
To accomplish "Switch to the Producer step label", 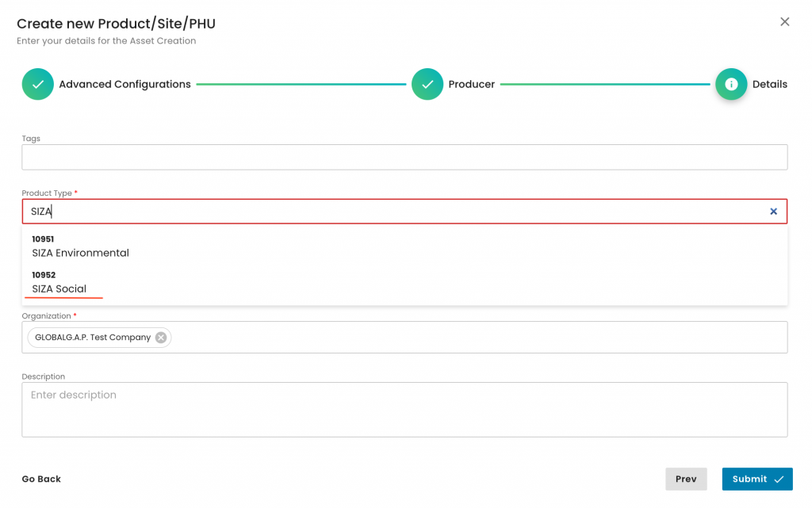I will (471, 84).
